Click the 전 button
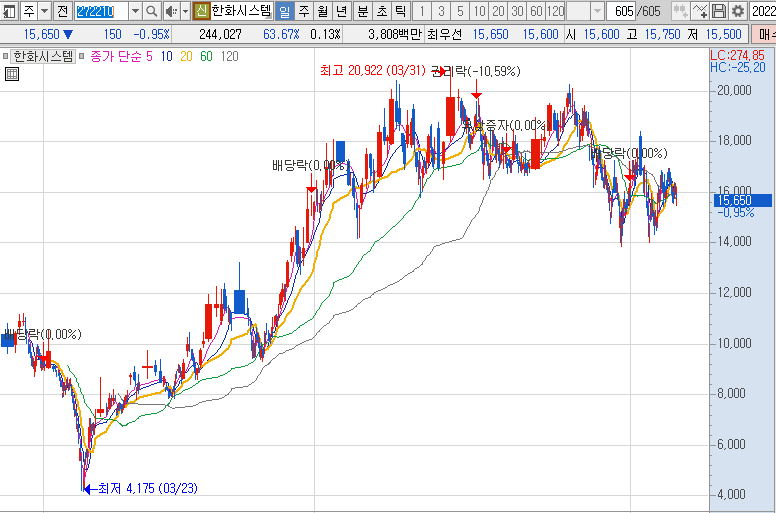The height and width of the screenshot is (513, 776). click(62, 10)
